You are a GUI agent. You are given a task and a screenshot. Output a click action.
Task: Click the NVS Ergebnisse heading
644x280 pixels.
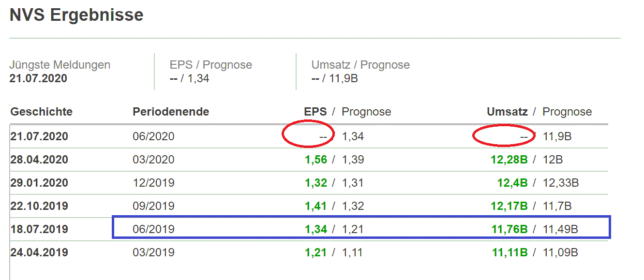pyautogui.click(x=76, y=15)
